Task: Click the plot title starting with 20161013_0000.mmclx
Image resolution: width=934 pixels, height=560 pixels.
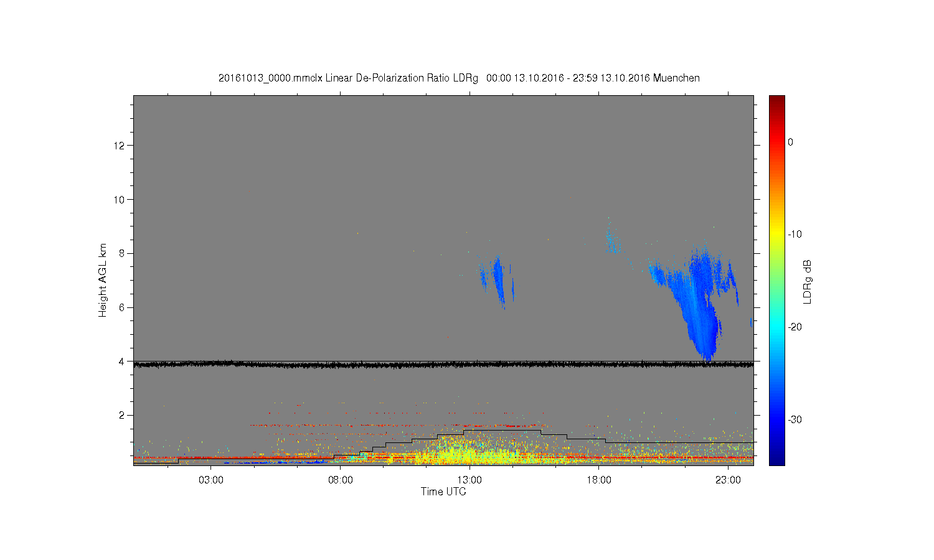Action: [459, 78]
